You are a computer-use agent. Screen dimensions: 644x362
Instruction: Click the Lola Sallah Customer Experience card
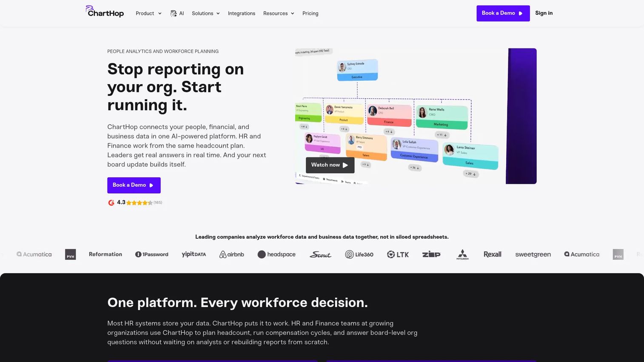point(414,150)
